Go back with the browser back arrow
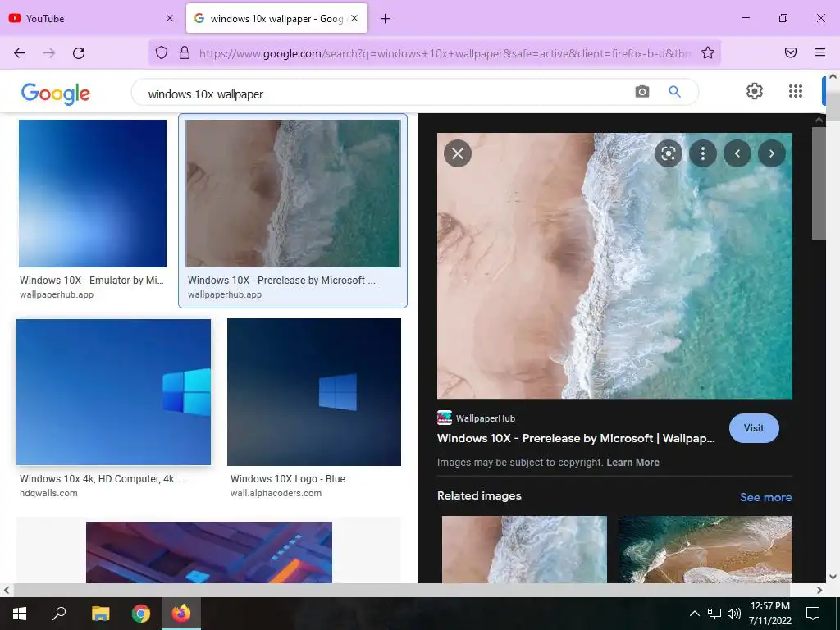This screenshot has height=630, width=840. point(20,53)
